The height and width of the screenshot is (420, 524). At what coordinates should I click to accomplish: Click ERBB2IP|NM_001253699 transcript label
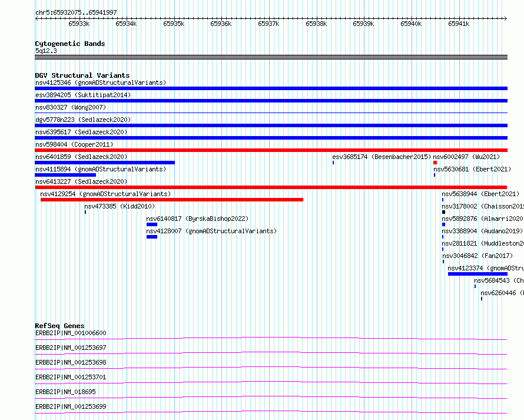(71, 406)
